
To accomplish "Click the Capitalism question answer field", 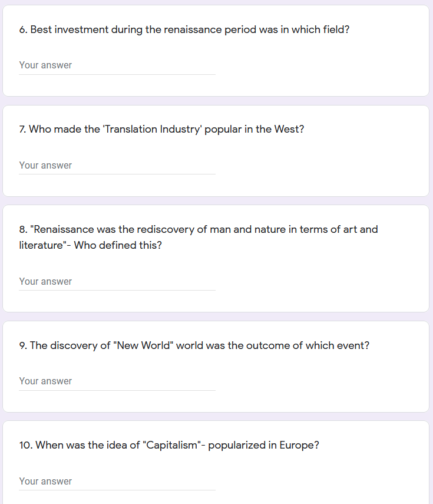I will tap(117, 481).
